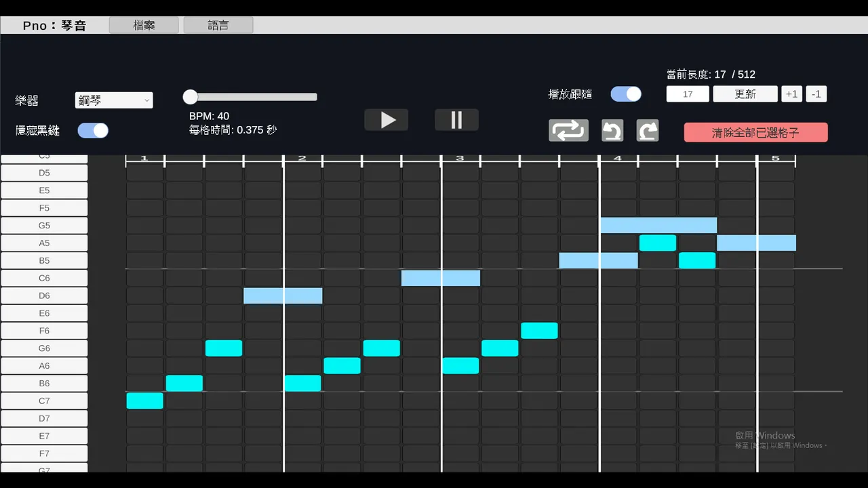Start playback with the play button
The height and width of the screenshot is (488, 868).
[387, 120]
